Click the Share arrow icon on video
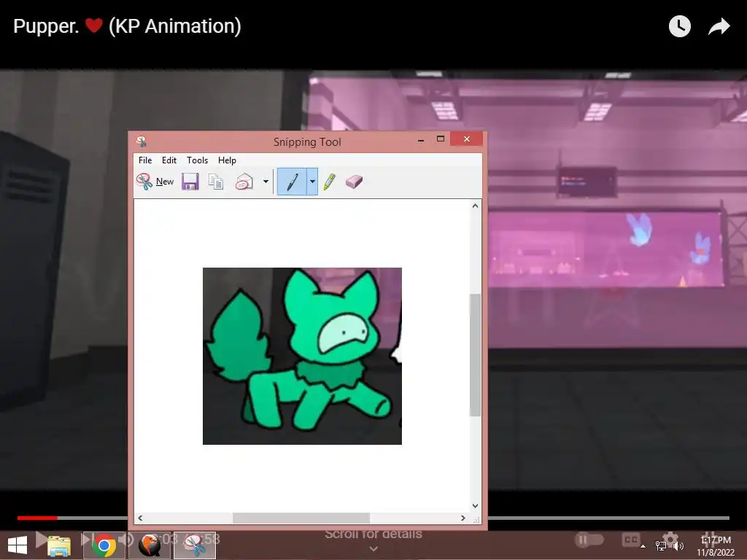 point(719,26)
